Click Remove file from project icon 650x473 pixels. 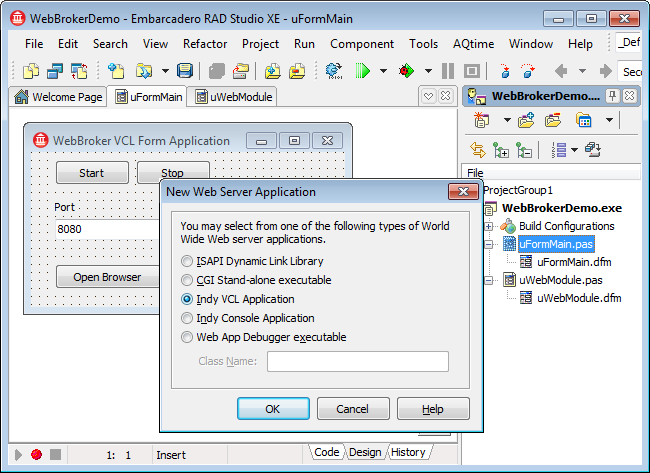(x=297, y=71)
